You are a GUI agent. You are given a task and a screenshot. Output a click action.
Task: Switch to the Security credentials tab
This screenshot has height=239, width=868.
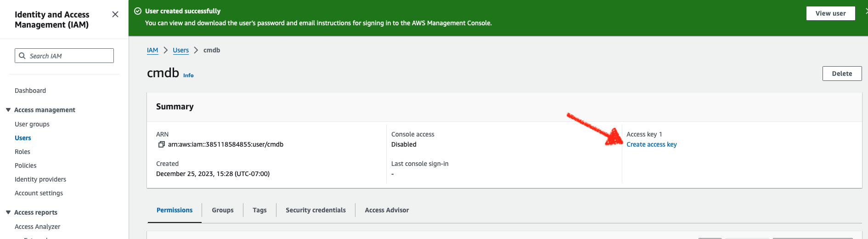tap(316, 210)
